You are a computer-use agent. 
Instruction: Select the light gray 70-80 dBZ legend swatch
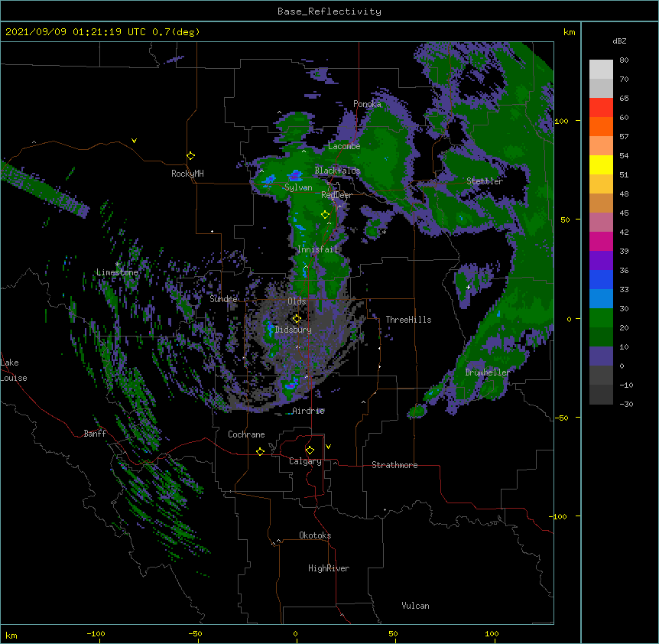(x=601, y=70)
